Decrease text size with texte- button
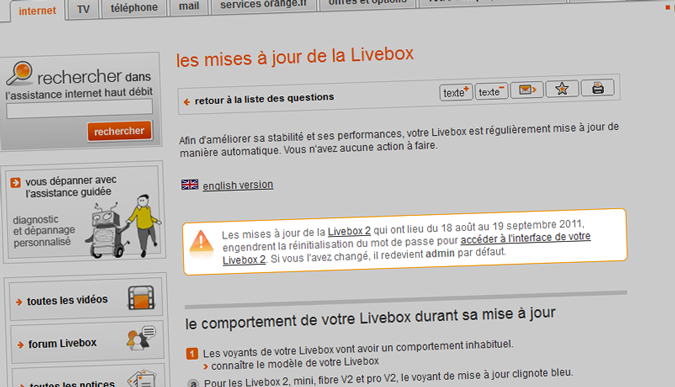This screenshot has height=387, width=675. 491,92
